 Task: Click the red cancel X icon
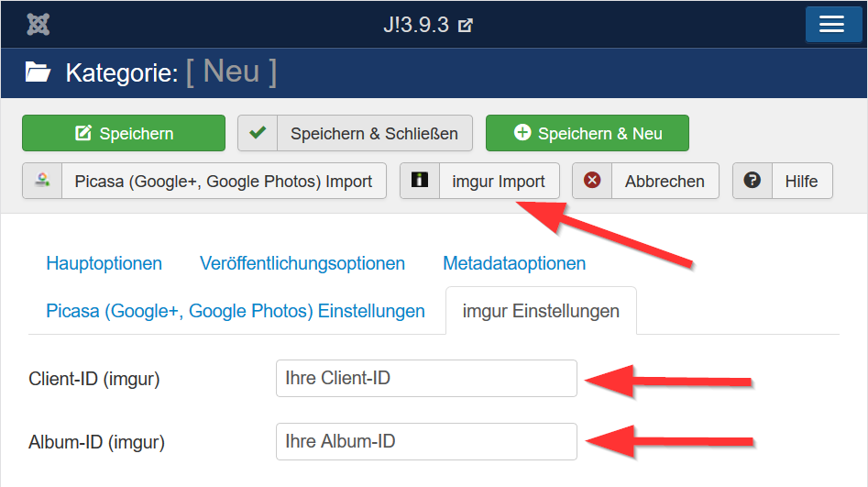592,180
